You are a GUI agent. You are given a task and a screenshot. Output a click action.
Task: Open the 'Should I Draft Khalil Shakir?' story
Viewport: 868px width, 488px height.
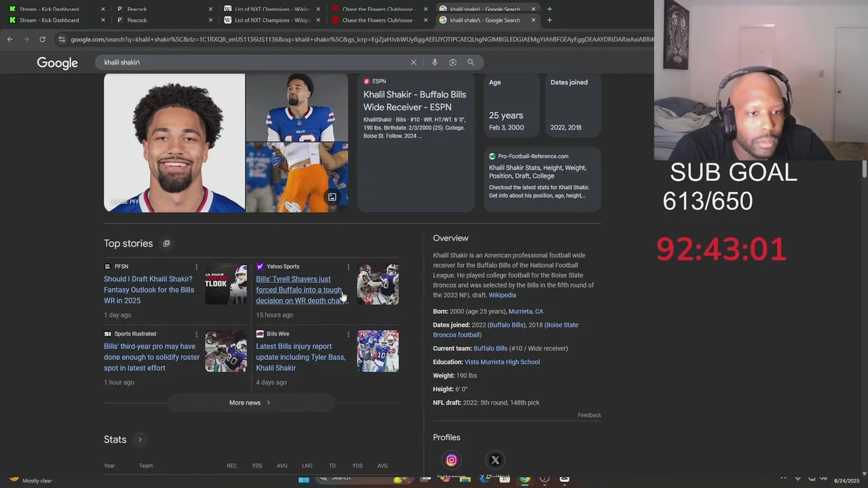pyautogui.click(x=149, y=289)
